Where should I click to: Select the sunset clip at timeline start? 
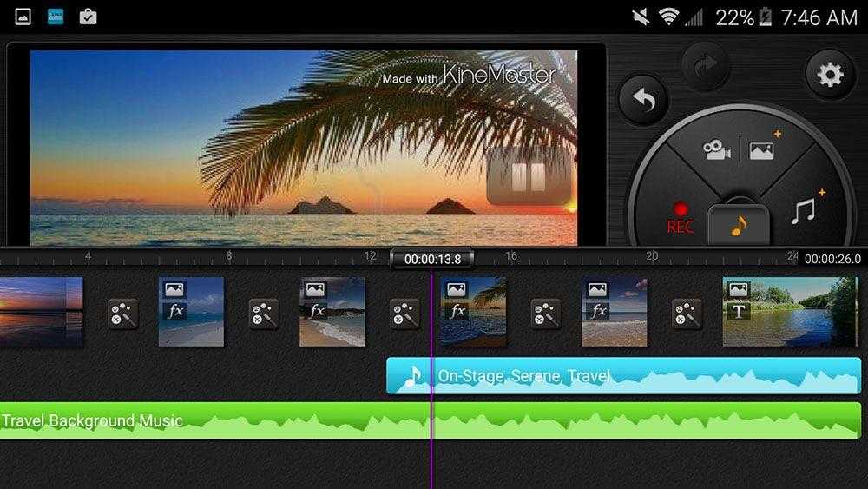click(41, 312)
